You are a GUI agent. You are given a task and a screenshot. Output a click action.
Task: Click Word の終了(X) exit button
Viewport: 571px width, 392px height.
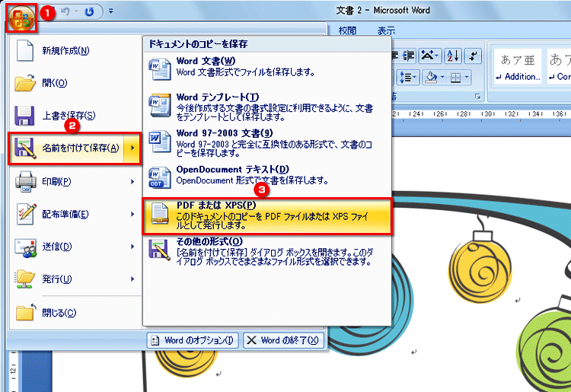(283, 340)
